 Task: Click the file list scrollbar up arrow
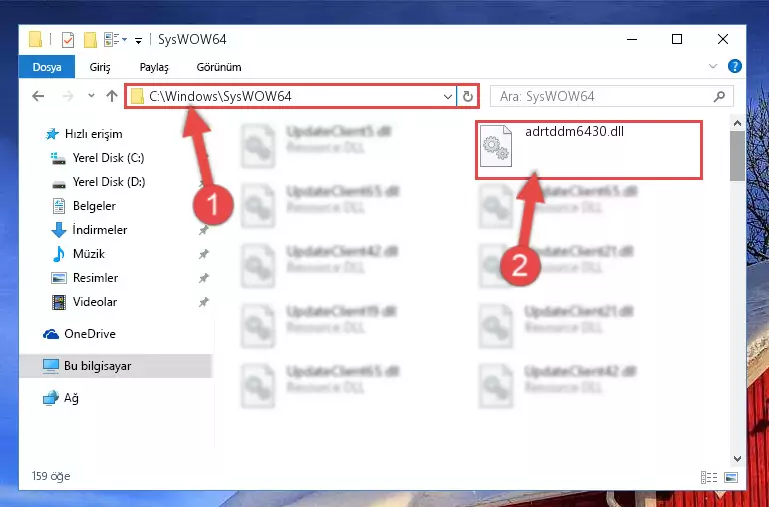pyautogui.click(x=737, y=123)
